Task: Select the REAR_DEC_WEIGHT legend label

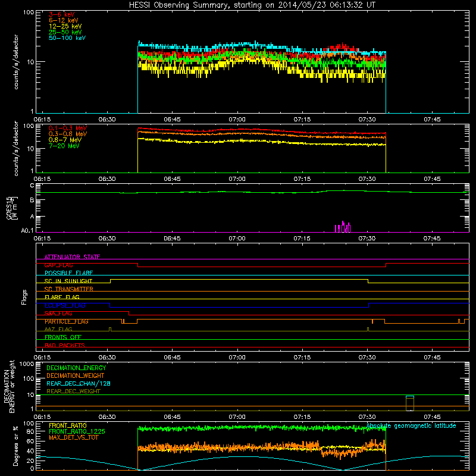Action: coord(73,392)
